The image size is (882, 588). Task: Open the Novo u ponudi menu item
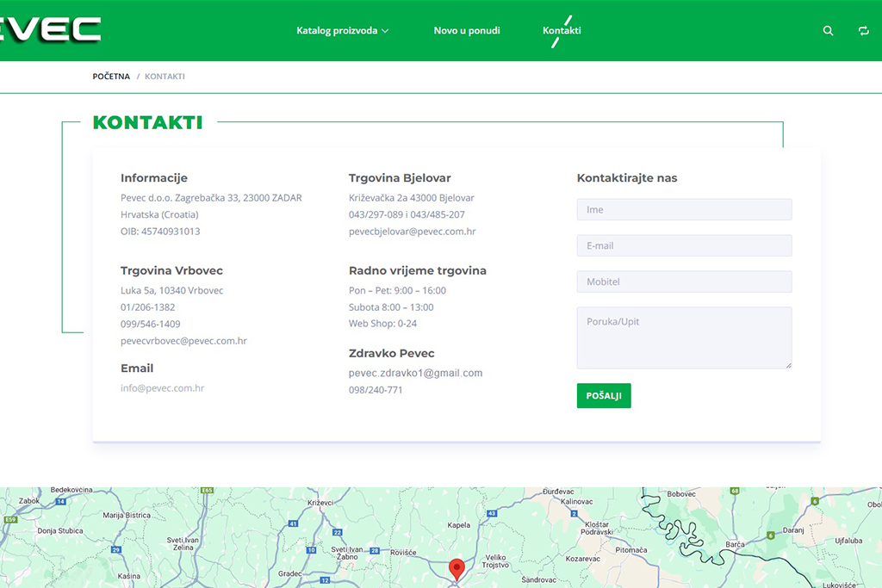(x=467, y=30)
